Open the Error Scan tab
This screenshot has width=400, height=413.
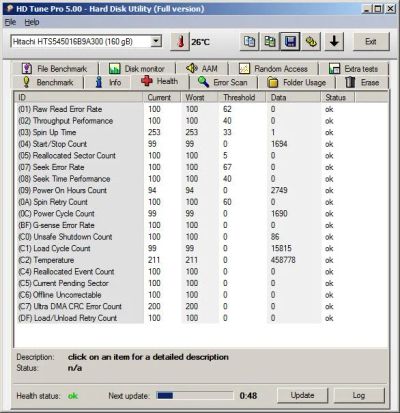click(x=223, y=82)
